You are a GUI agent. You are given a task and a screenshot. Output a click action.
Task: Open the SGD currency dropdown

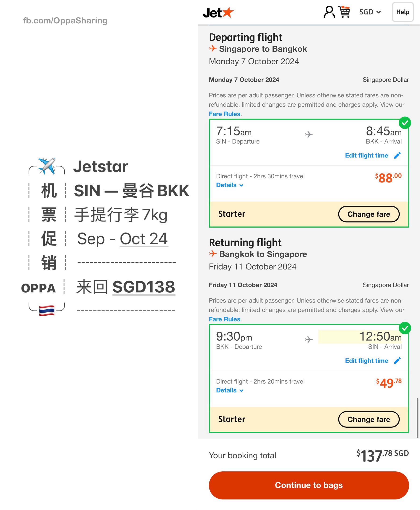(370, 12)
